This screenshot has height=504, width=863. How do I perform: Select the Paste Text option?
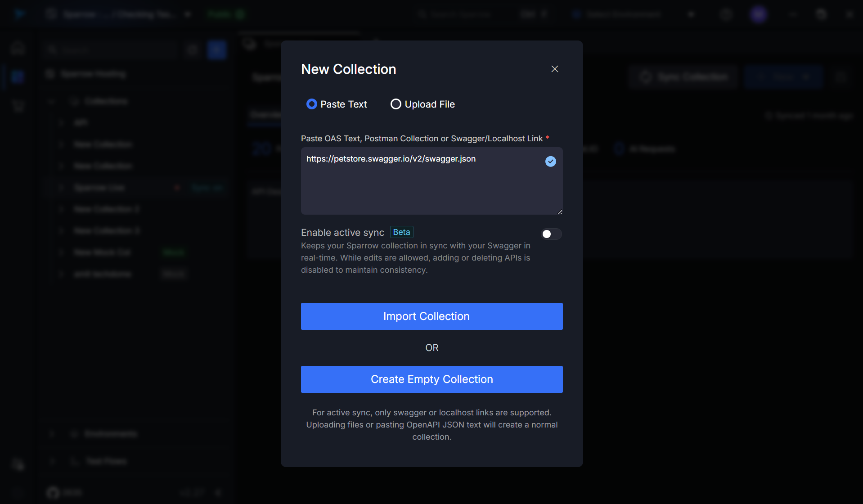(311, 104)
